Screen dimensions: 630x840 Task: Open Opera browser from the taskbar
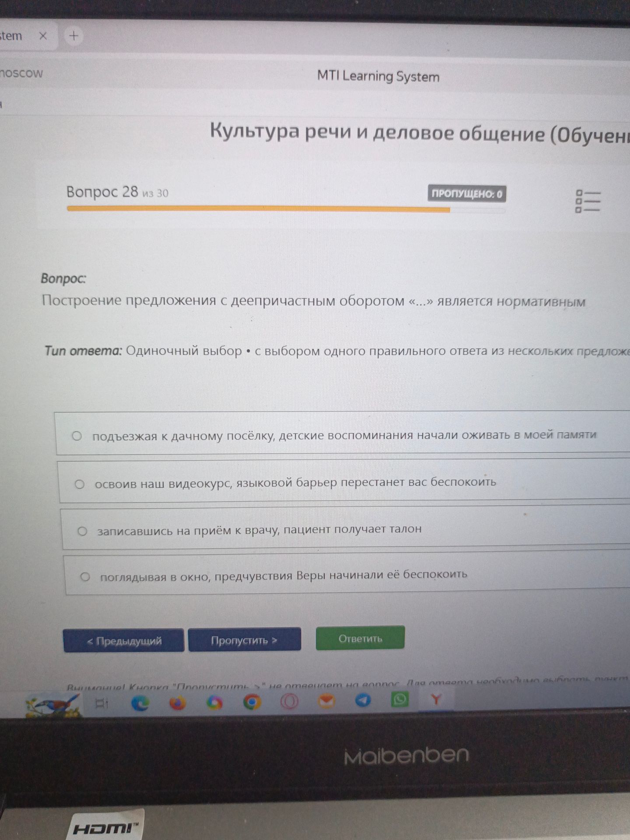click(289, 702)
